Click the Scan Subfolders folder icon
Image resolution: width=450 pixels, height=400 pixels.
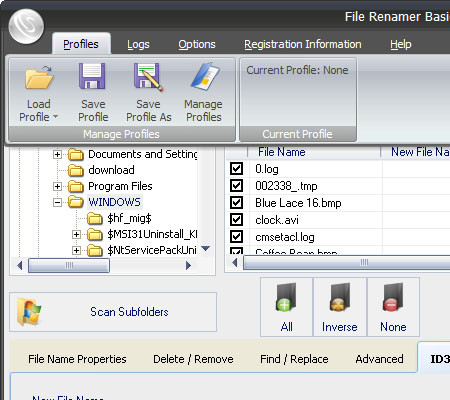click(29, 311)
